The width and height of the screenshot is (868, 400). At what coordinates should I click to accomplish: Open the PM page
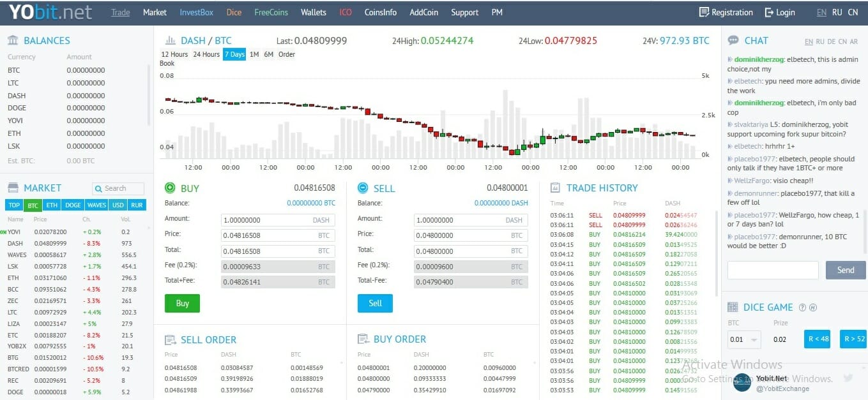pos(497,12)
